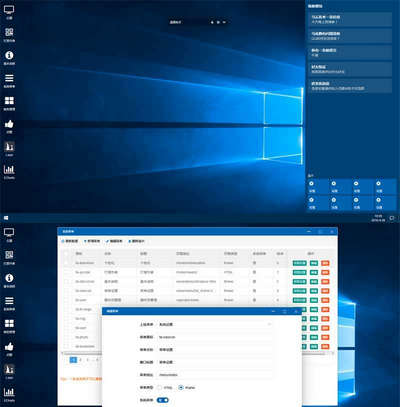The image size is (400, 407).
Task: Tick the checkbox of the fourth table row
Action: pos(66,291)
